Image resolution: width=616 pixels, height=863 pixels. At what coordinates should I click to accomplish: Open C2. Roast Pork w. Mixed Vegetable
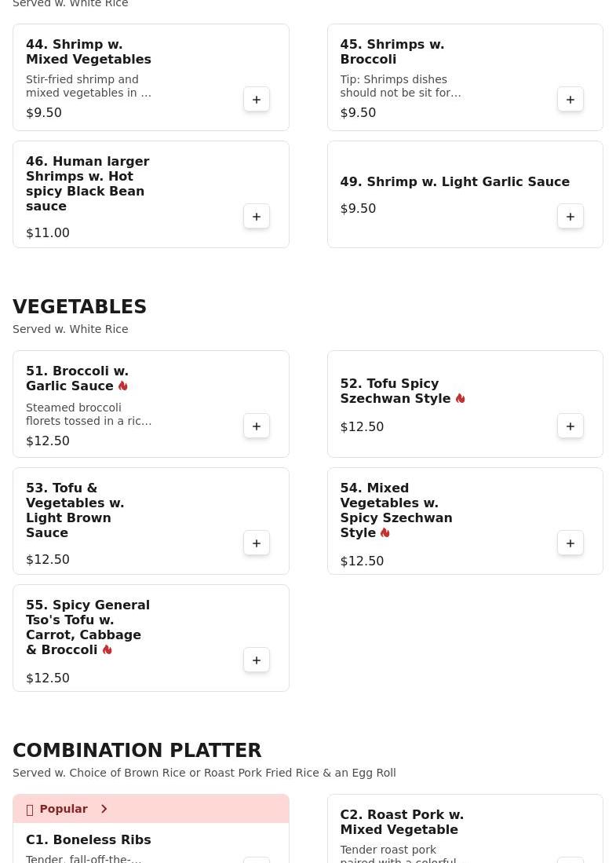pos(401,822)
